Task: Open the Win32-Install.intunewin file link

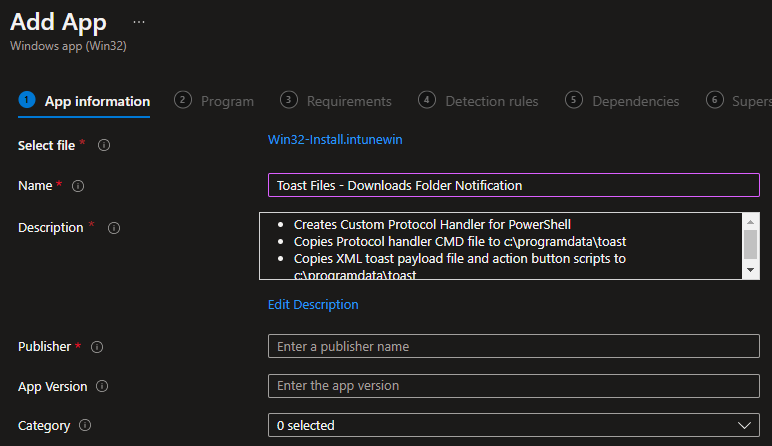Action: pos(335,139)
